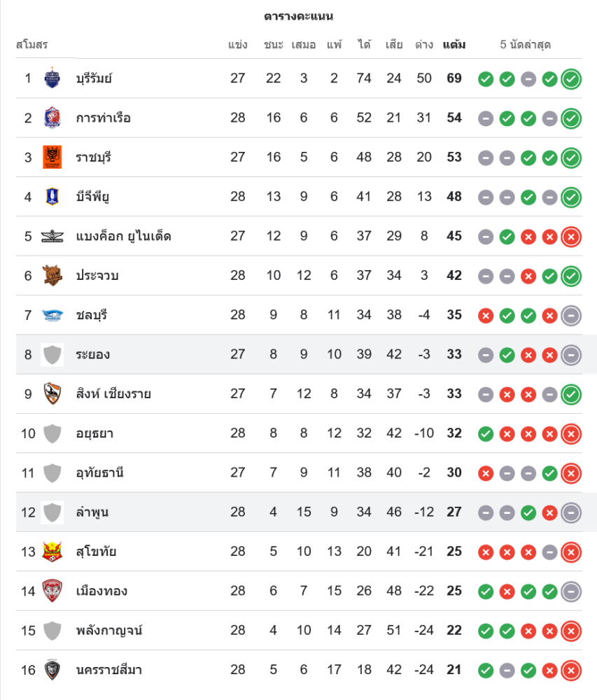Click ลำพูน's latest match draw indicator
The height and width of the screenshot is (700, 597).
click(x=571, y=512)
